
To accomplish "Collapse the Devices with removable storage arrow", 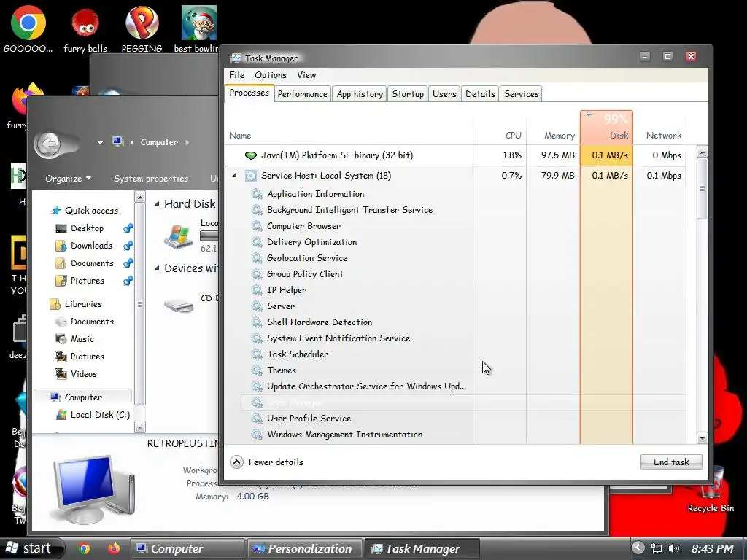I will 157,268.
